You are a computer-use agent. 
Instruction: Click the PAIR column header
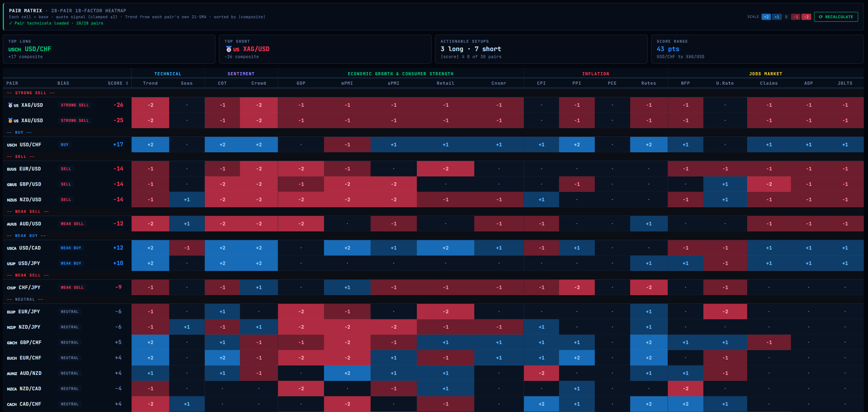click(x=12, y=83)
